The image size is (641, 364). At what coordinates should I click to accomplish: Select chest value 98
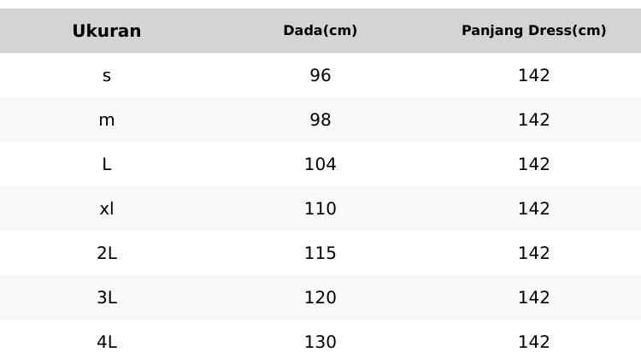[x=320, y=120]
